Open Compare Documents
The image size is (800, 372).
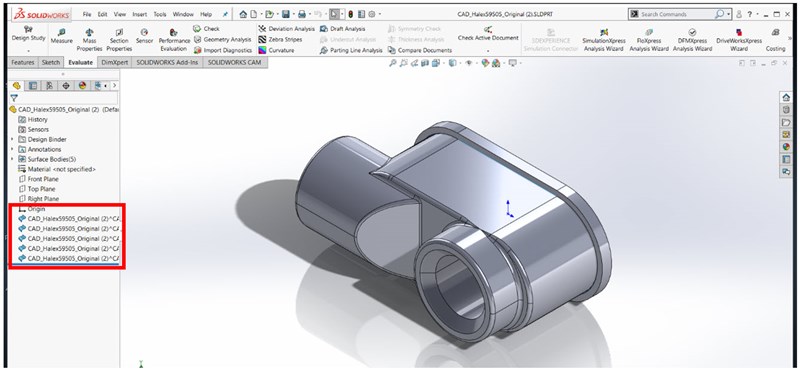coord(420,50)
